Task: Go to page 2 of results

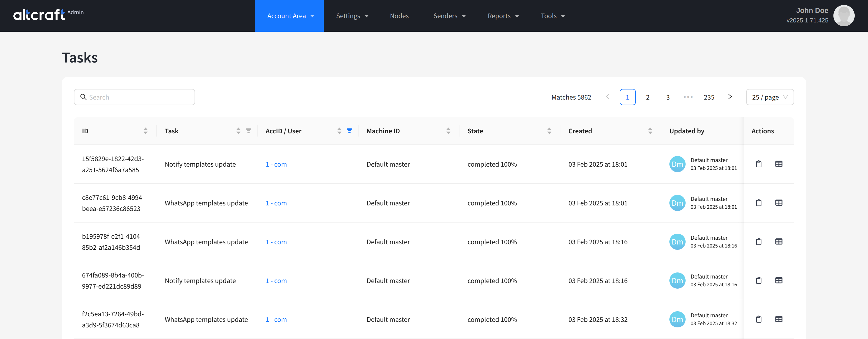Action: pos(648,97)
